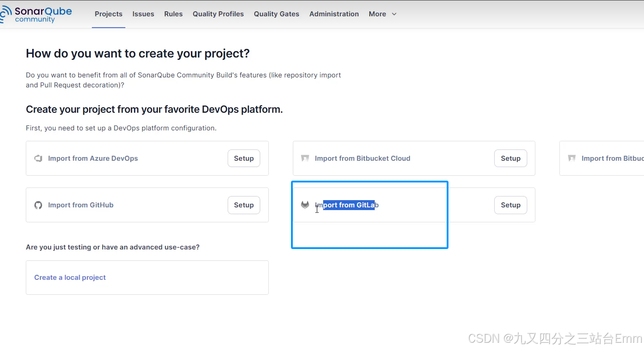Click the SonarQube community logo

tap(36, 14)
